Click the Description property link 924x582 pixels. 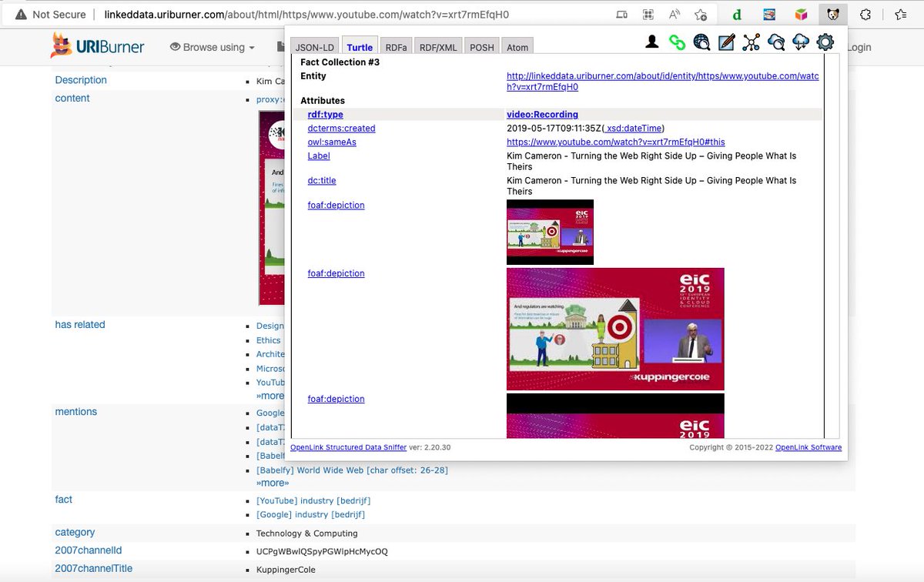81,80
